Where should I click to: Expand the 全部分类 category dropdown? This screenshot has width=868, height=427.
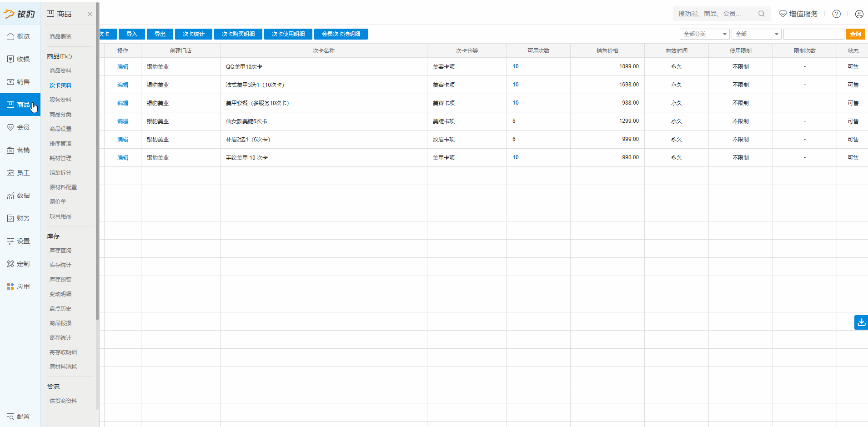704,34
